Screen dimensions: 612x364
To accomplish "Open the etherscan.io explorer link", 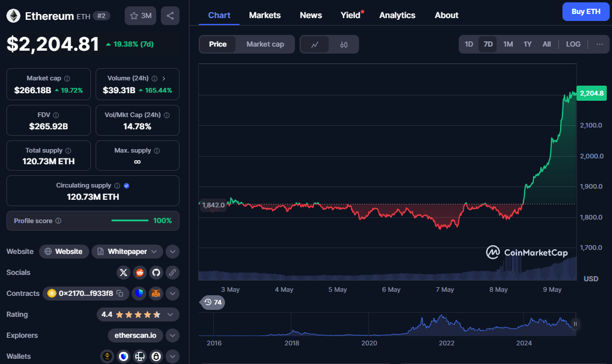I will (x=135, y=335).
